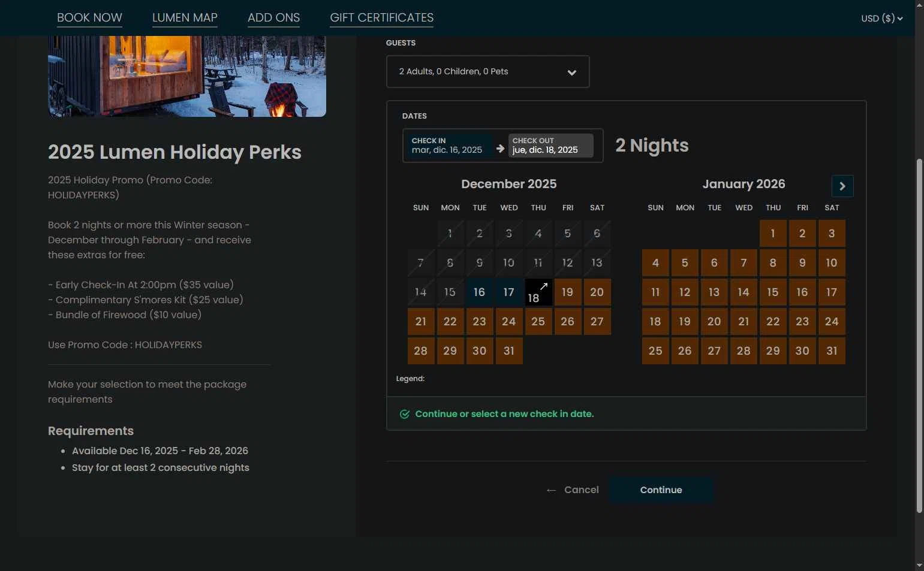The height and width of the screenshot is (571, 924).
Task: Select January 8 in calendar
Action: [773, 263]
